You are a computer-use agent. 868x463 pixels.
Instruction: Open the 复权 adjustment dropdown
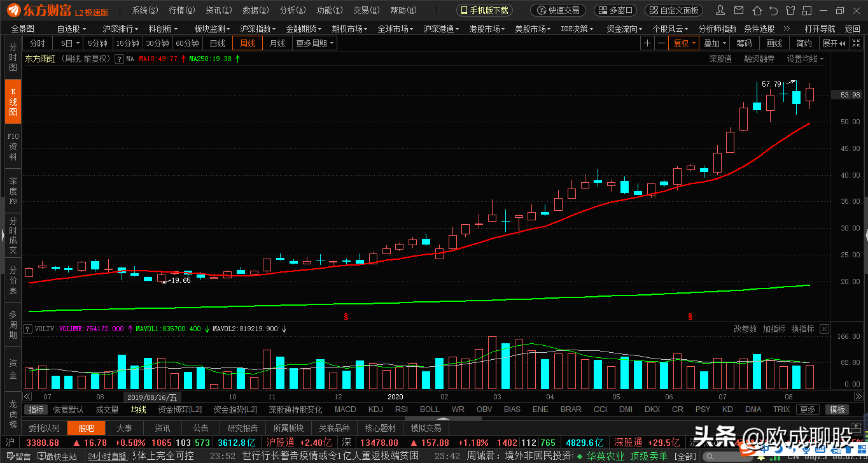(685, 43)
